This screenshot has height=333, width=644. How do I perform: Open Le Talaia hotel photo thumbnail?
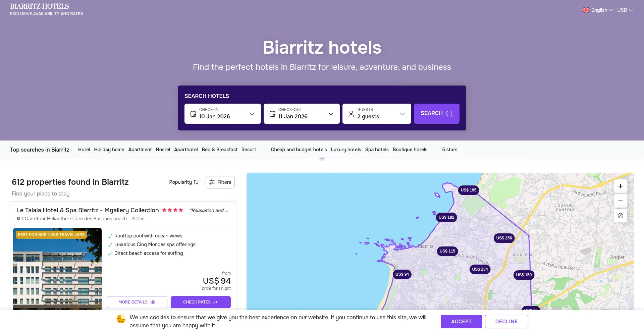click(57, 269)
